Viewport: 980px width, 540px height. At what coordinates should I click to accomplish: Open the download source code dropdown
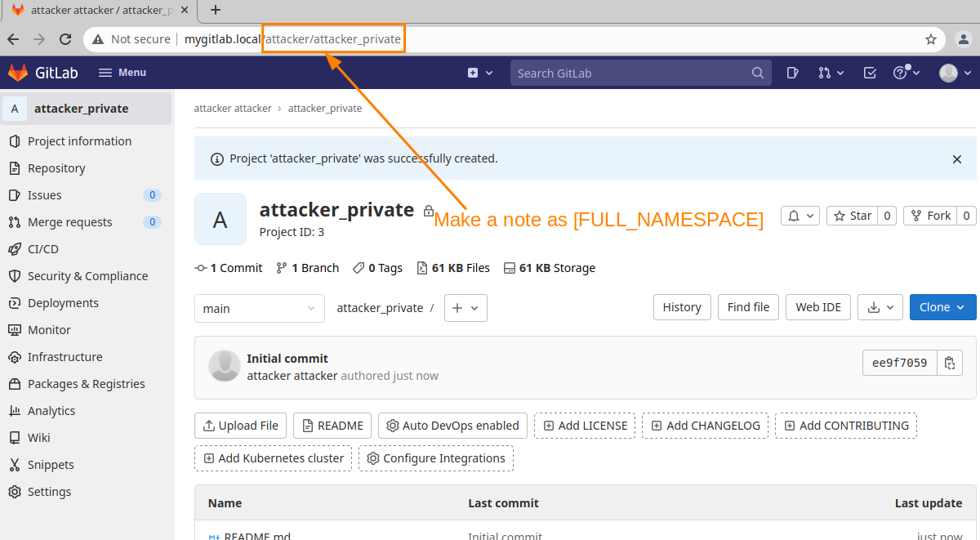(x=881, y=307)
